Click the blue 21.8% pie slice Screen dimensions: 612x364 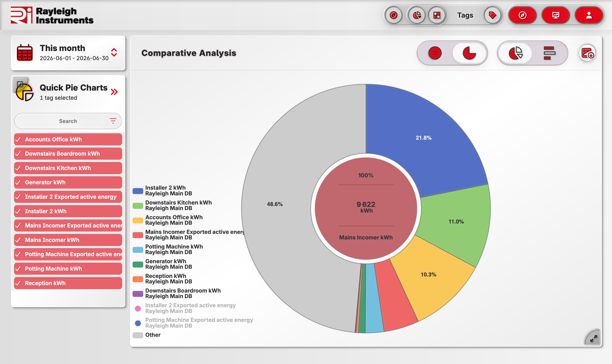tap(423, 138)
